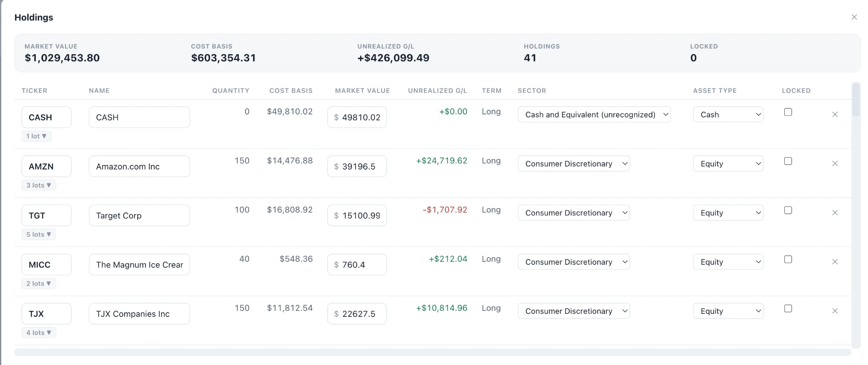Lock the MICC holding
Viewport: 868px width, 365px height.
788,259
